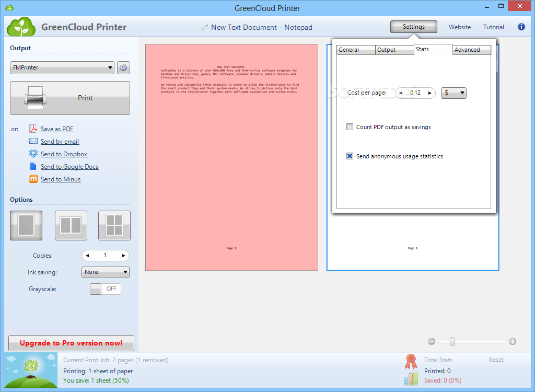This screenshot has height=392, width=535.
Task: Select the Stats tab
Action: pyautogui.click(x=433, y=49)
